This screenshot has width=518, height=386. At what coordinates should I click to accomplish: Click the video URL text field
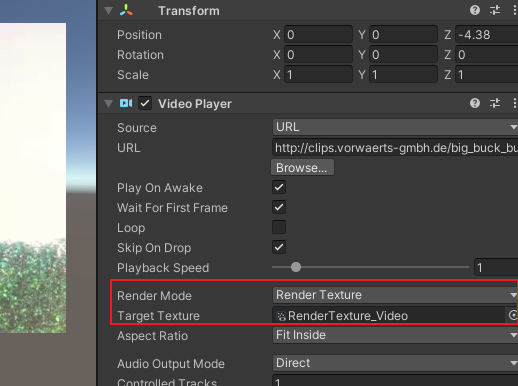click(395, 148)
